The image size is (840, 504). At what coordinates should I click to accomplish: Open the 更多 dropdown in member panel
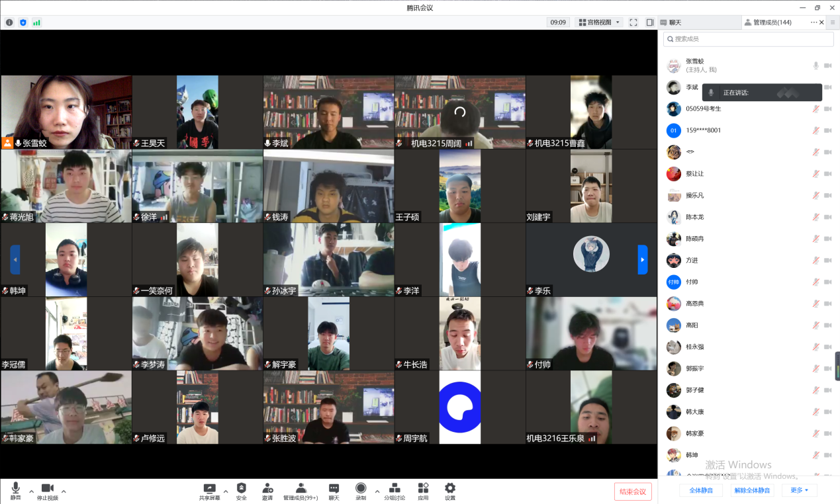799,490
